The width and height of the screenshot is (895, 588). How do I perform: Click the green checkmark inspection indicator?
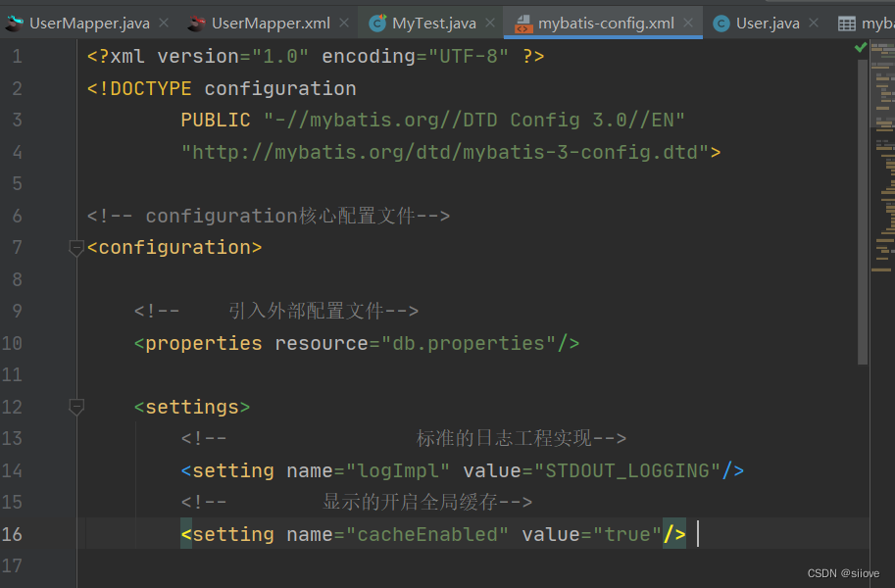pyautogui.click(x=861, y=48)
